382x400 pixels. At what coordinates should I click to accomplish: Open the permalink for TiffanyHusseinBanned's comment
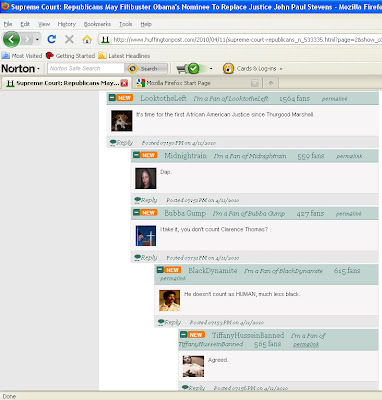click(306, 344)
